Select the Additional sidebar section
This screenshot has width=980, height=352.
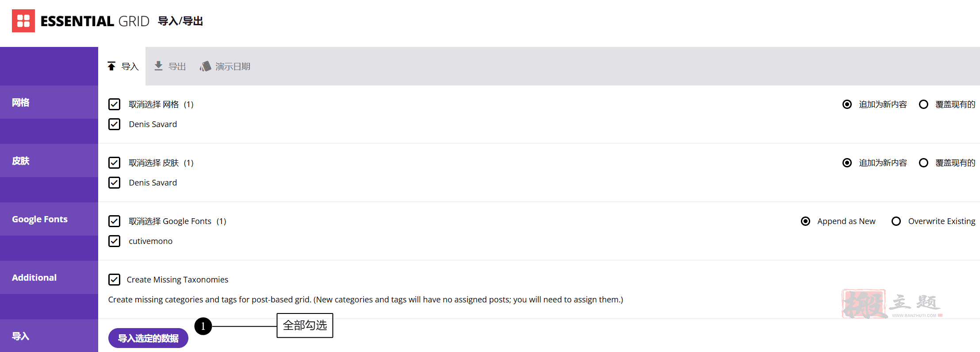tap(49, 278)
